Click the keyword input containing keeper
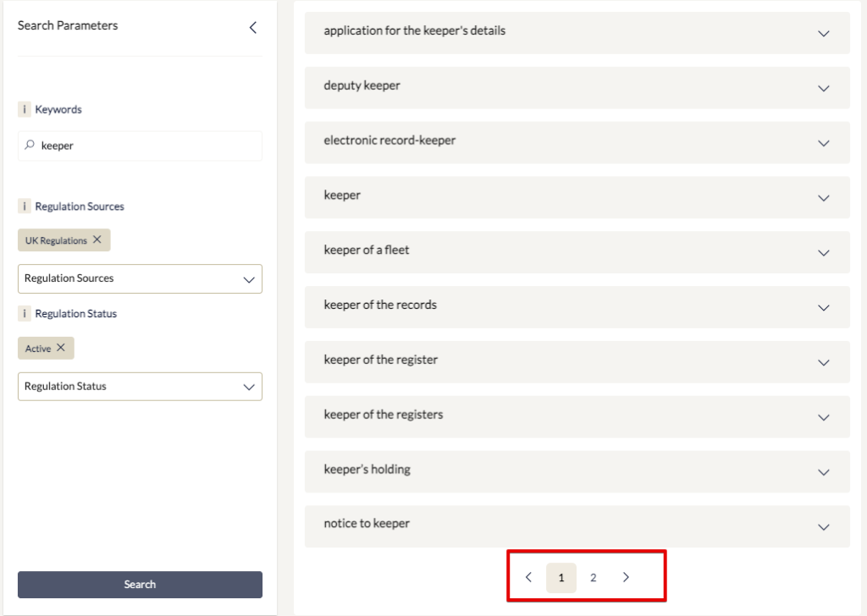This screenshot has width=867, height=616. pos(140,146)
